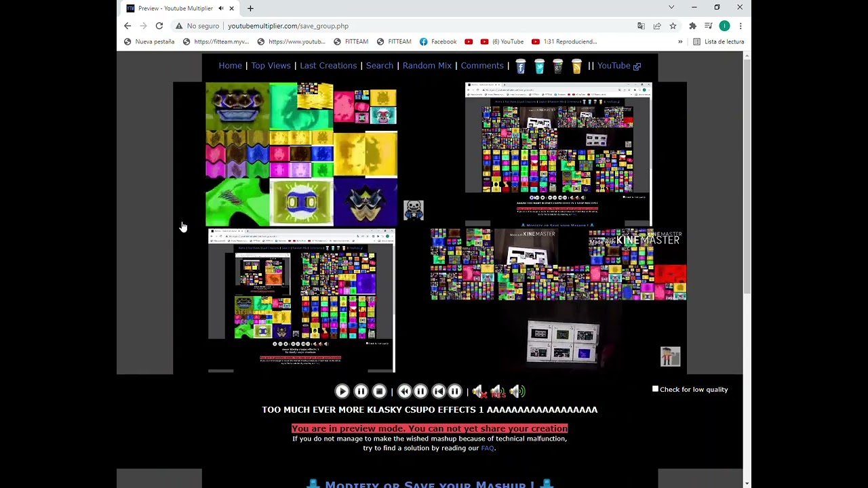Open the translate page icon

[x=641, y=26]
